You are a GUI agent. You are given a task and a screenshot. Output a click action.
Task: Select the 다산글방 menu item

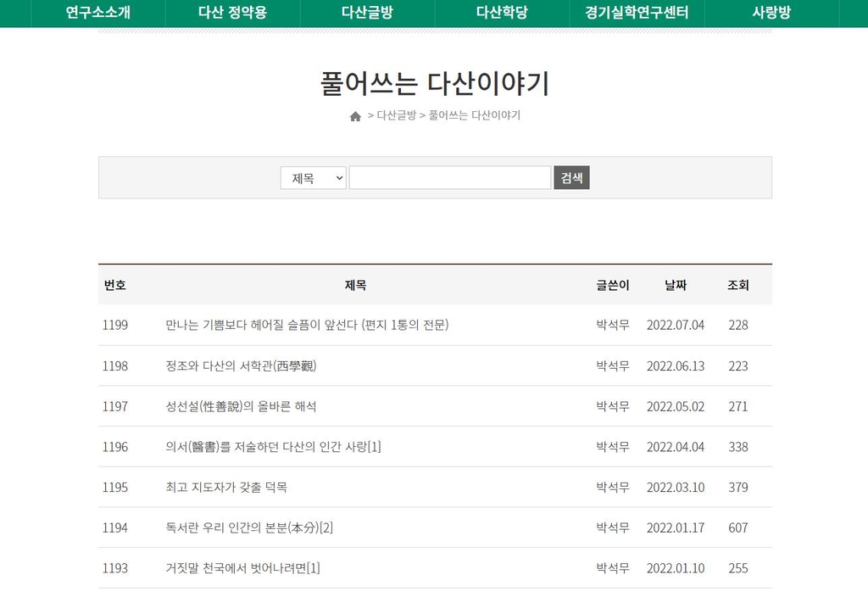coord(367,13)
